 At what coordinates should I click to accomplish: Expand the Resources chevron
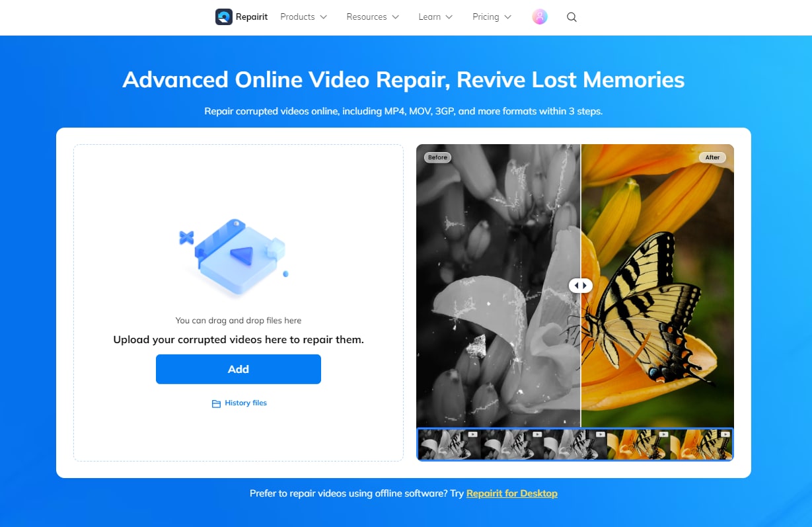click(395, 17)
